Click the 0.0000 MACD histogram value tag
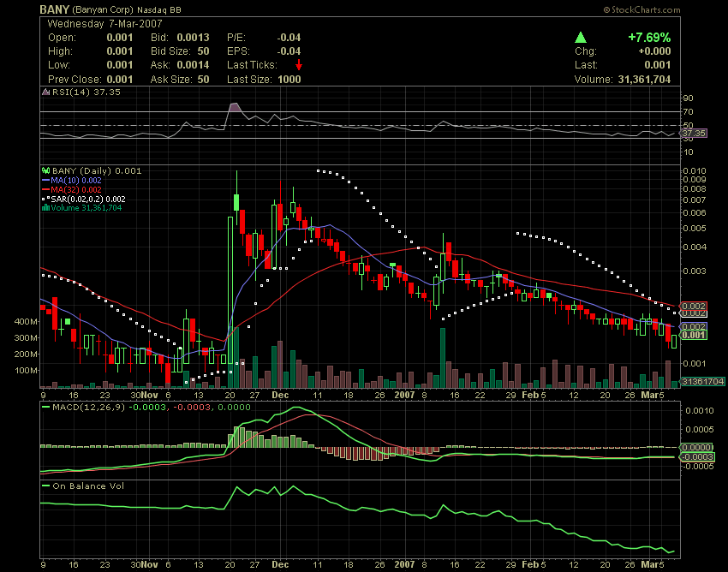The image size is (728, 572). coord(696,448)
